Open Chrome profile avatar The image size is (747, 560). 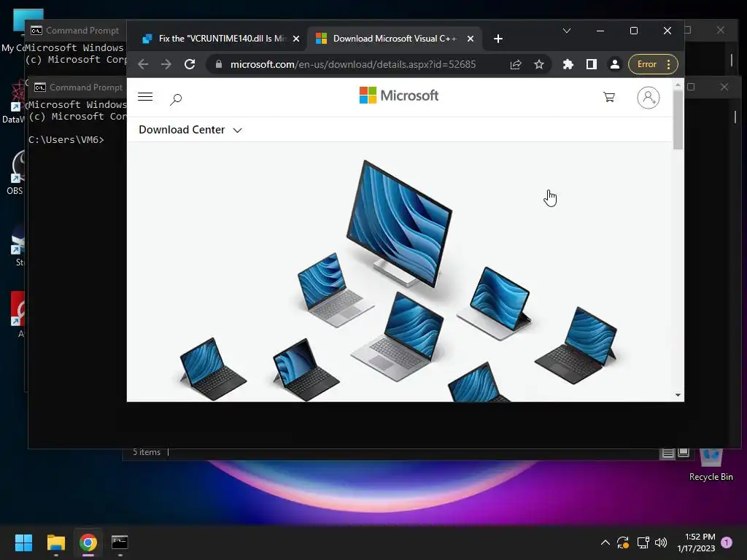pyautogui.click(x=614, y=64)
